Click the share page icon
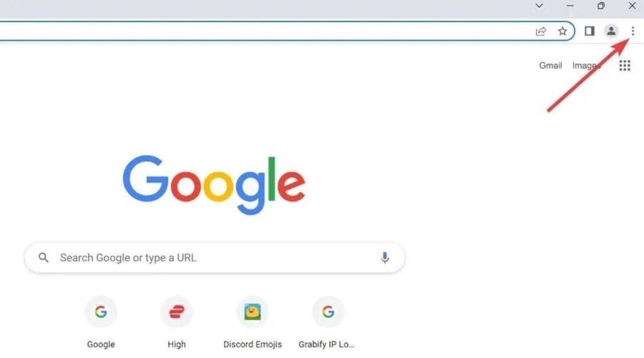The width and height of the screenshot is (644, 358). point(541,31)
